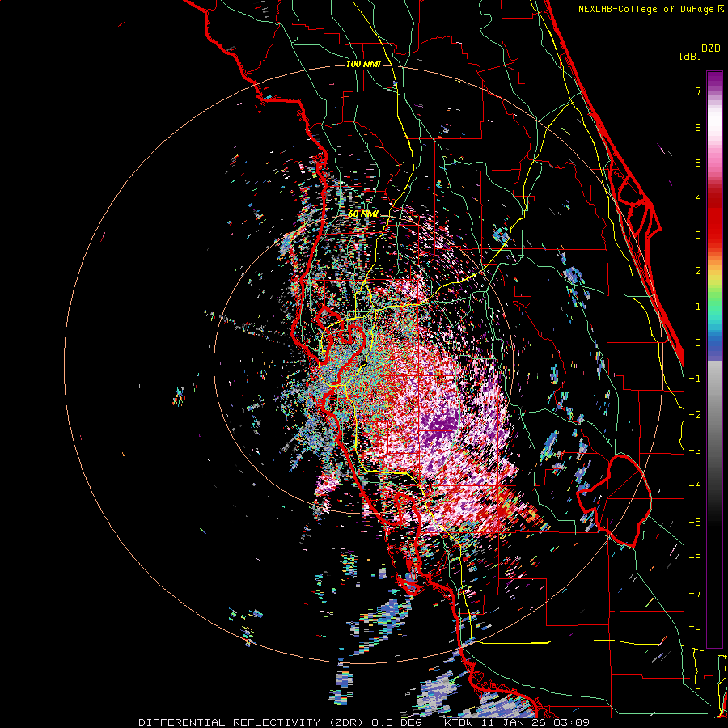Select the 3 value on color scale
This screenshot has height=728, width=728.
pos(698,235)
